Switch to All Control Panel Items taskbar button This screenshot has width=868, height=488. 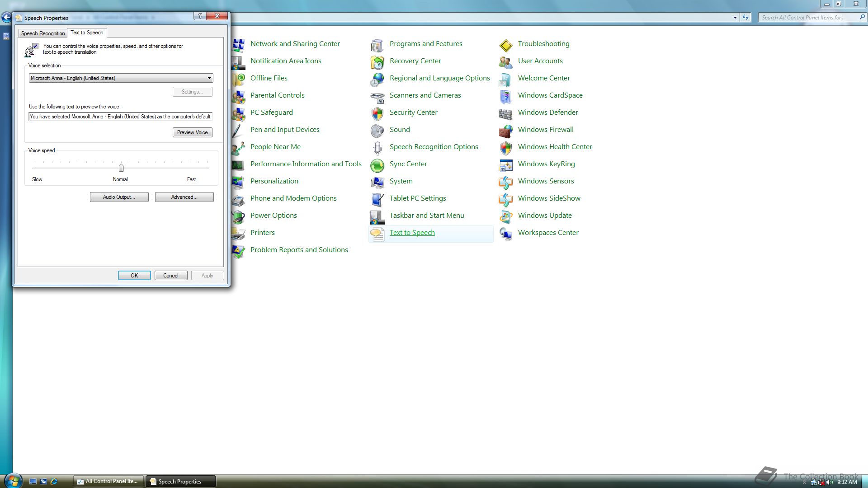pos(108,481)
